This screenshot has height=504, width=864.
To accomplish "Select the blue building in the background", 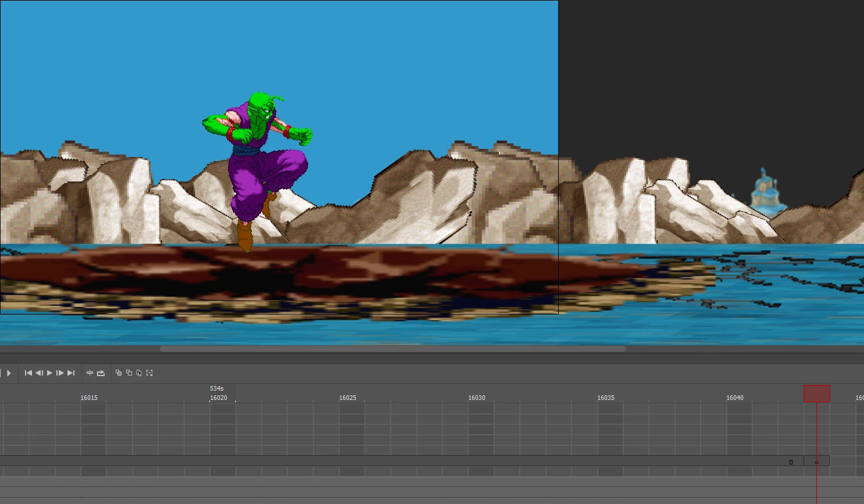I will click(767, 191).
